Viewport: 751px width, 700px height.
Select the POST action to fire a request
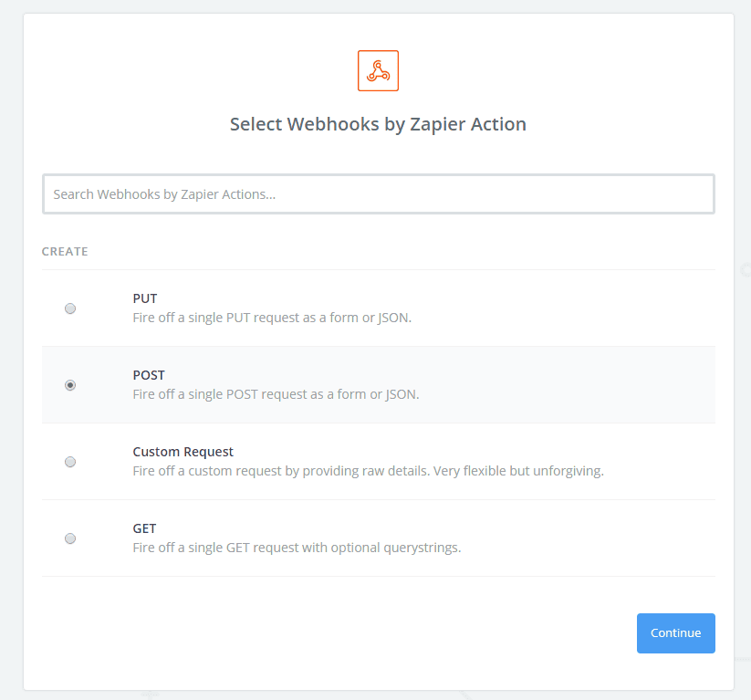365,384
